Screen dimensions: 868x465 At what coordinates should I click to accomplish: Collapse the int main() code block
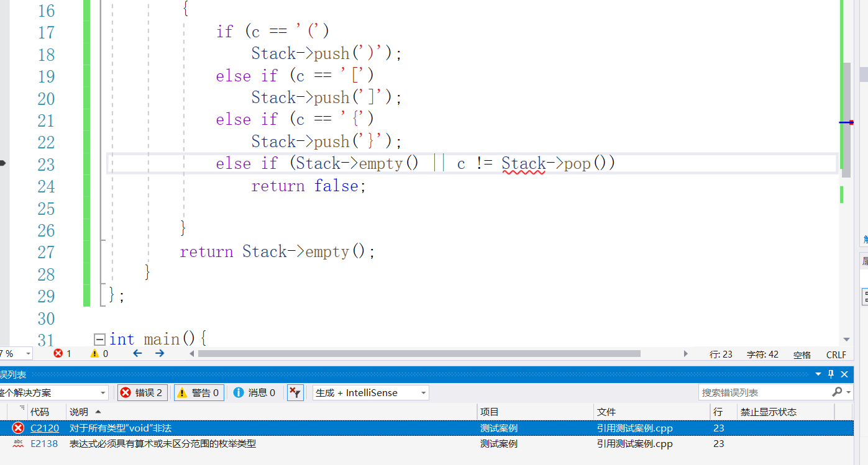tap(99, 339)
